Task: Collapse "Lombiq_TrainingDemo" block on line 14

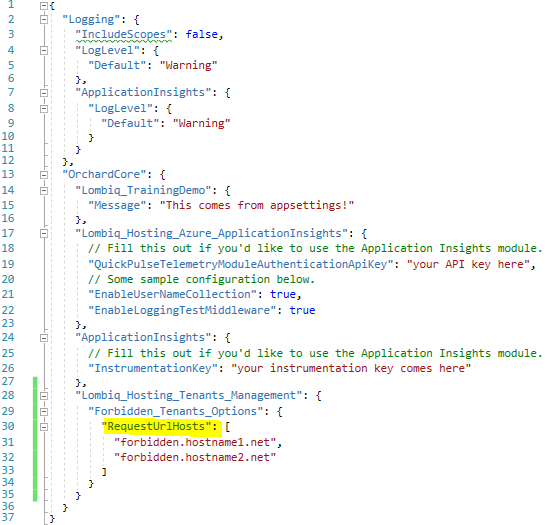Action: (44, 190)
